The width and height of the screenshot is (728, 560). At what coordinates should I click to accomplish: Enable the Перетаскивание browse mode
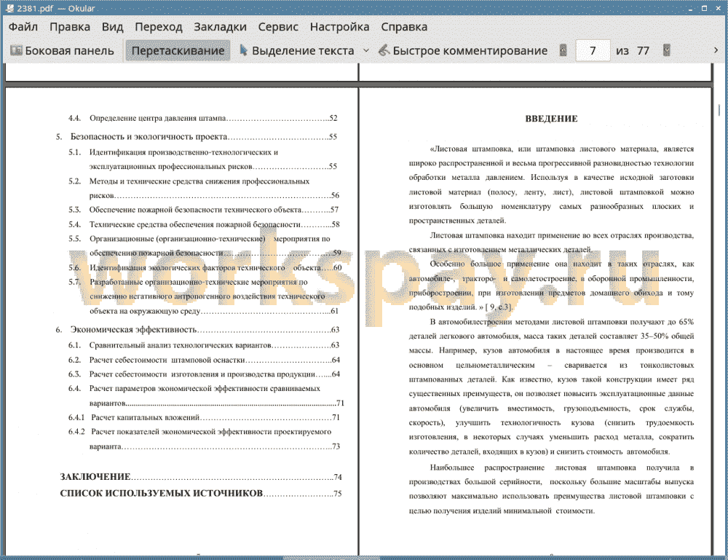178,51
